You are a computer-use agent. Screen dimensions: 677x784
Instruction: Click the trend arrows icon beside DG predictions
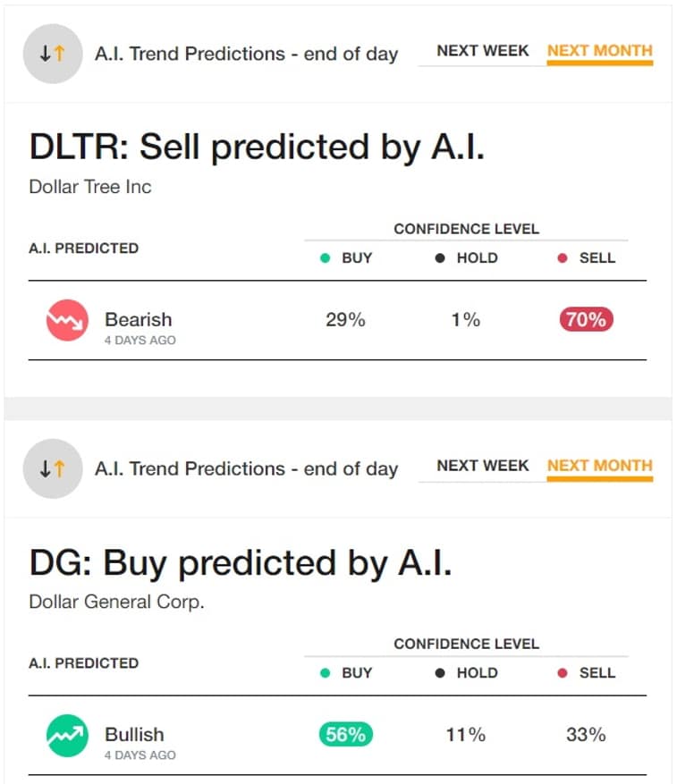tap(53, 468)
